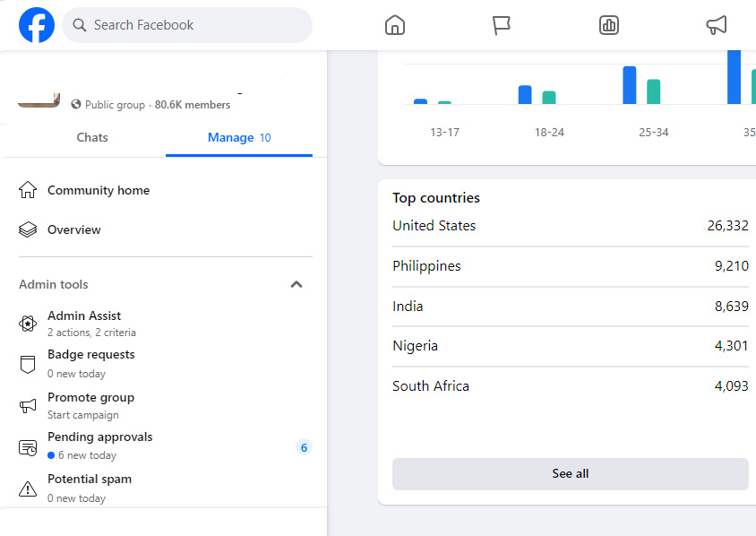Click the Pending approvals icon
The height and width of the screenshot is (536, 756).
pos(28,447)
